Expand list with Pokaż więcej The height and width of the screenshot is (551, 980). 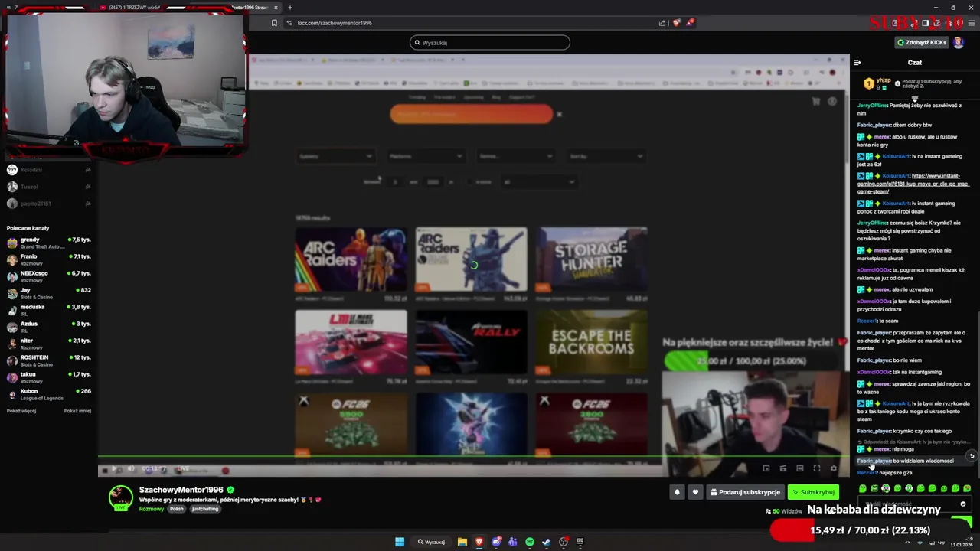(x=21, y=411)
